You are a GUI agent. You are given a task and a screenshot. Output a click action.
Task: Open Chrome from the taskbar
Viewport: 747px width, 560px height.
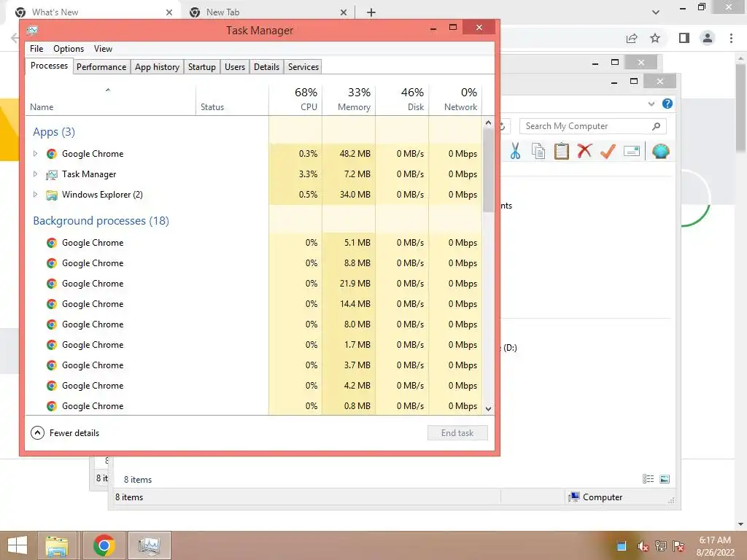[104, 545]
